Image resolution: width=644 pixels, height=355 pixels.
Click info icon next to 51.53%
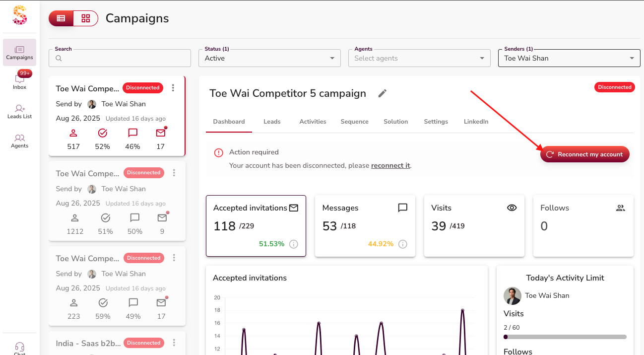point(294,244)
